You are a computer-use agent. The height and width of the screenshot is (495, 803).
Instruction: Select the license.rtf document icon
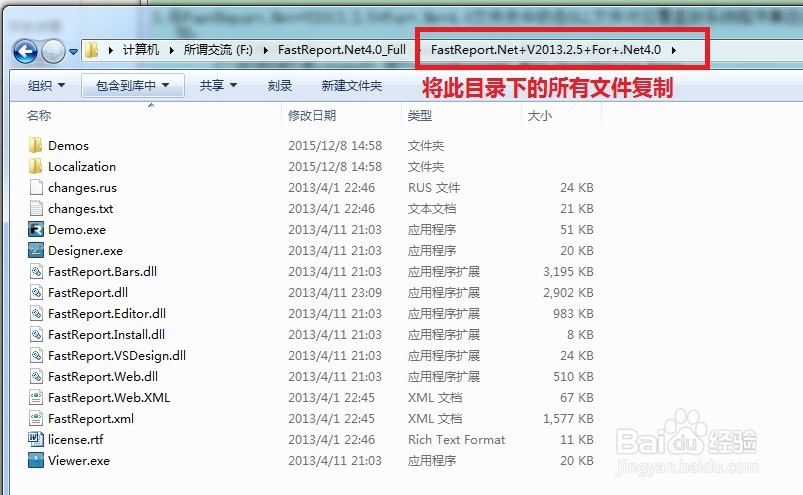tap(36, 439)
